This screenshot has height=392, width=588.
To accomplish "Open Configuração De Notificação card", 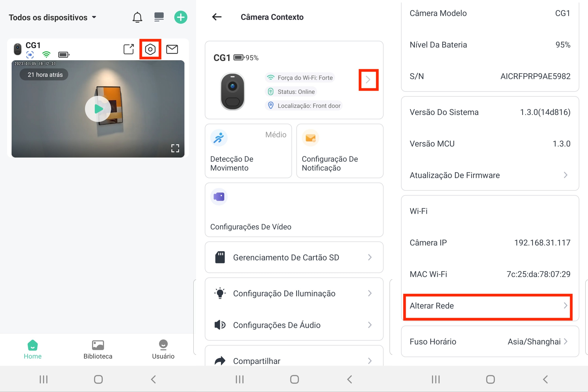I will 340,151.
